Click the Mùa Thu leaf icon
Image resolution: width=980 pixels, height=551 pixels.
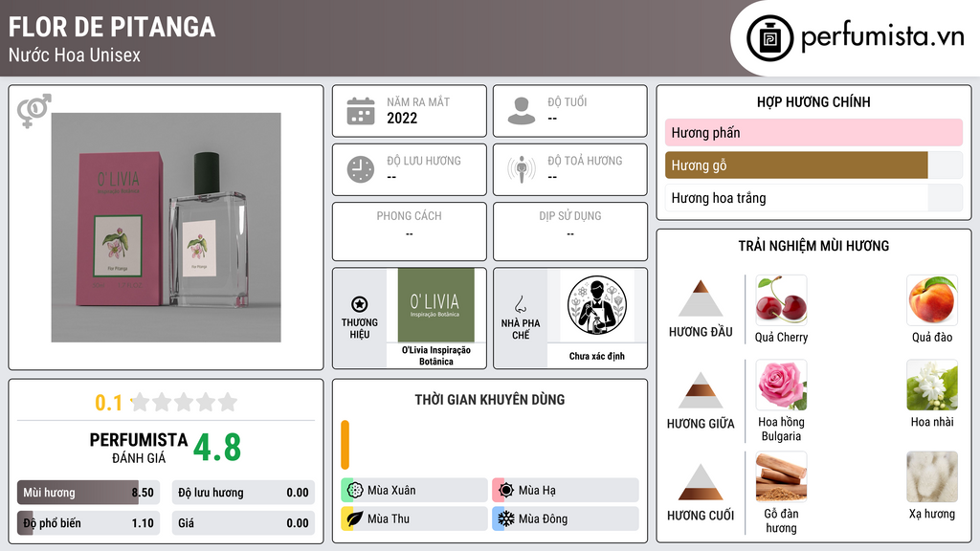[x=355, y=518]
